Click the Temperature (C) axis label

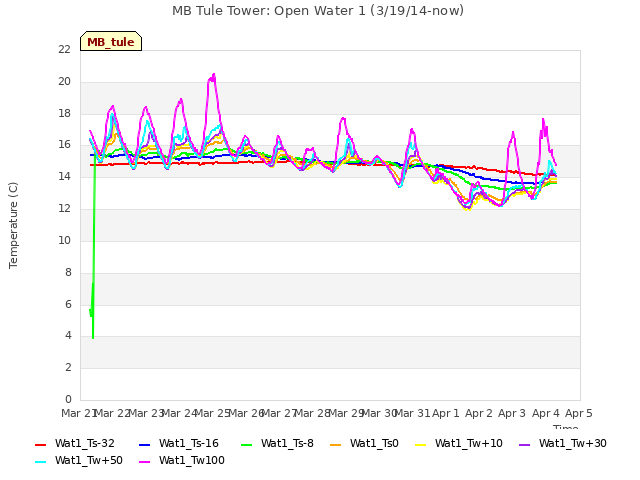click(x=13, y=225)
